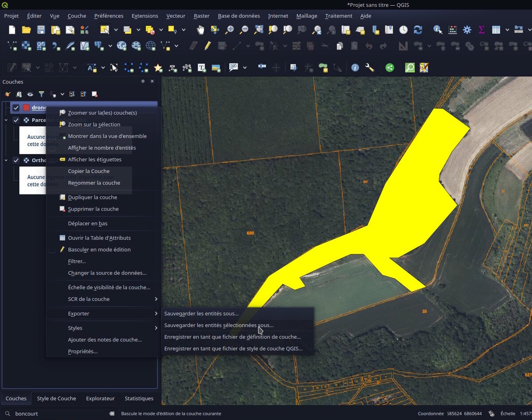Image resolution: width=532 pixels, height=420 pixels.
Task: Click the Zoom In magnifier tool
Action: pos(229,30)
